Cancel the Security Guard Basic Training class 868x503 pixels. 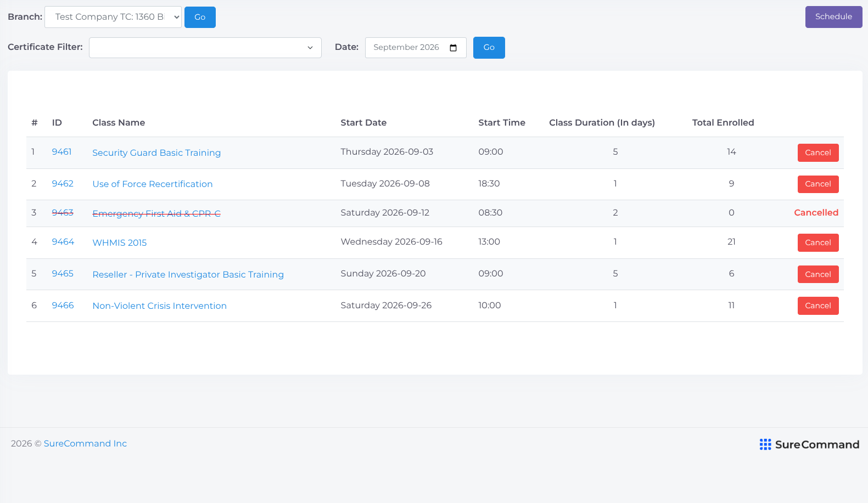[818, 152]
